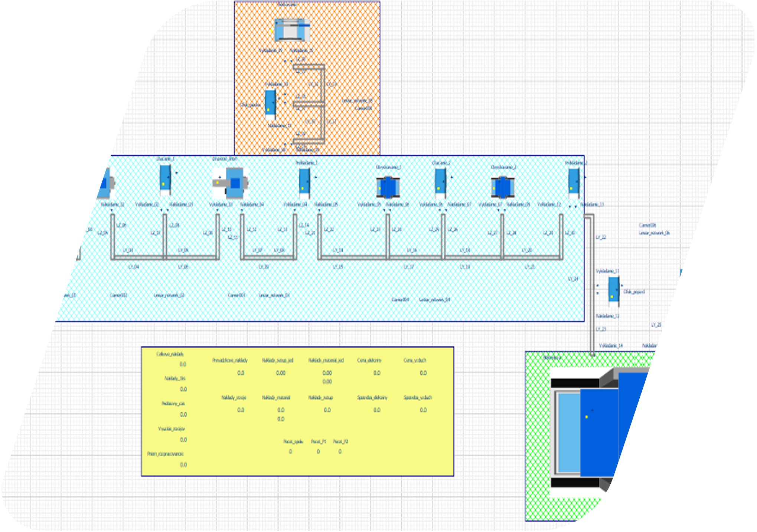Screen dimensions: 757x532
Task: Click the Cena_elektriny value field
Action: coord(377,373)
